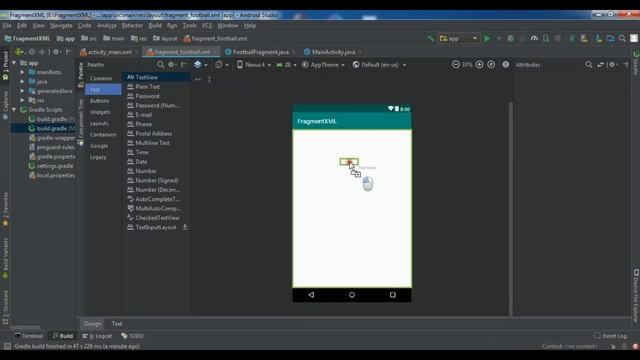Click the scroll-from-source target icon in Project panel
This screenshot has height=360, width=640.
tap(31, 52)
